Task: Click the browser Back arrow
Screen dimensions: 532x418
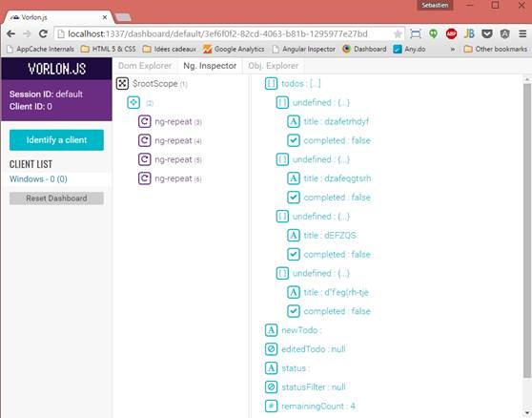Action: click(x=10, y=33)
